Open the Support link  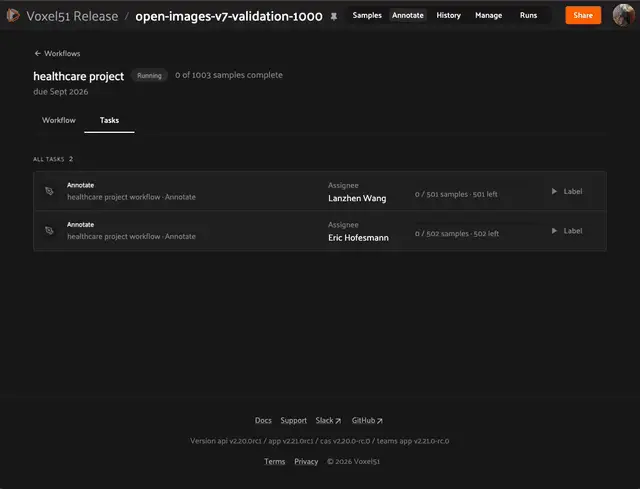tap(293, 420)
